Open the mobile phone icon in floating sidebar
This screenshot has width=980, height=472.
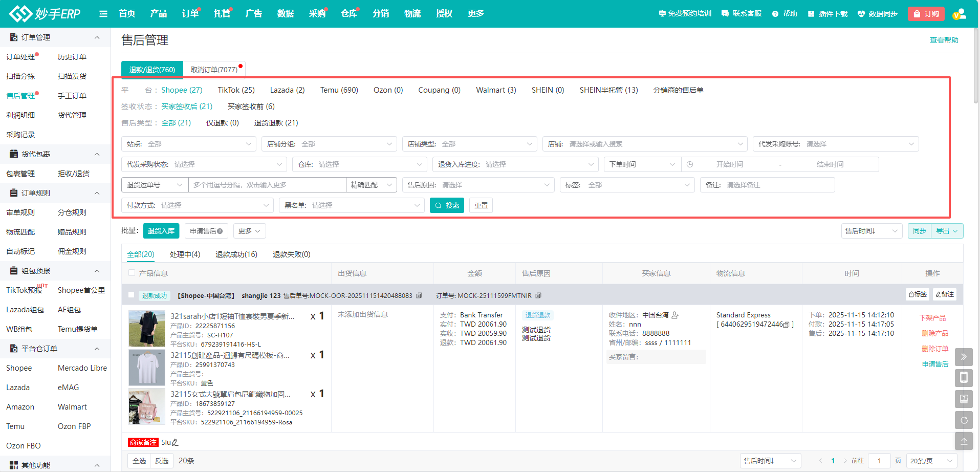964,378
